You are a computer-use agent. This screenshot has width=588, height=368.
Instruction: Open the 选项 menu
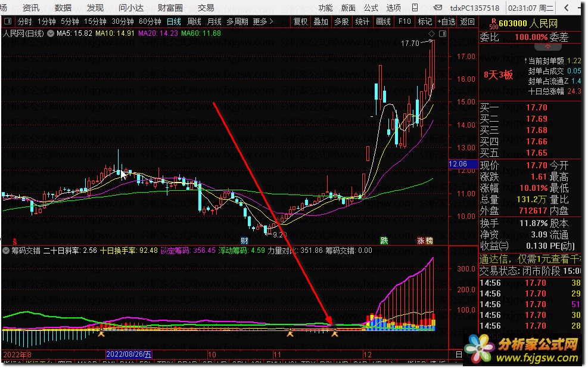393,8
